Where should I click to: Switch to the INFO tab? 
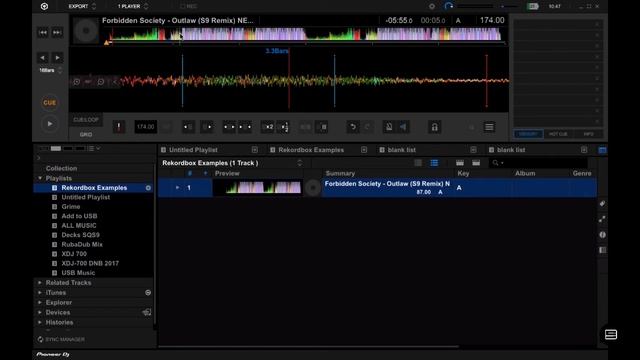pos(588,134)
